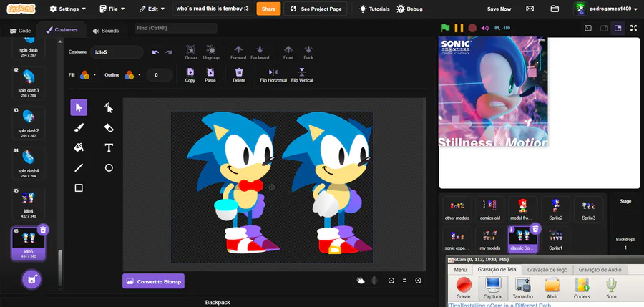The image size is (644, 307).
Task: Open oCam Gravação de Jogo tab
Action: [547, 270]
